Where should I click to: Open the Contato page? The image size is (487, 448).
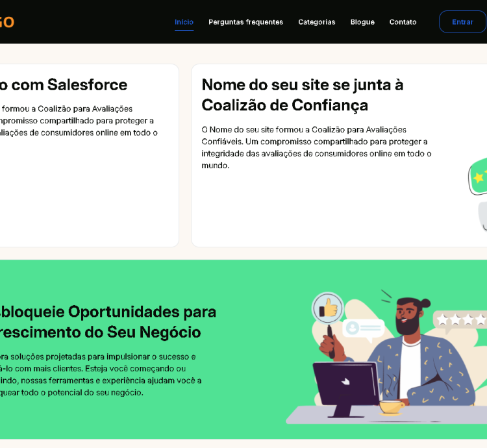coord(403,22)
